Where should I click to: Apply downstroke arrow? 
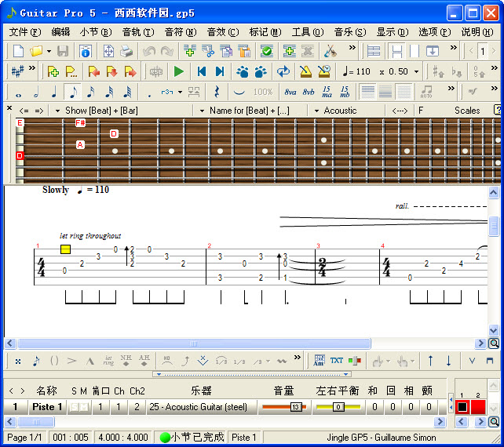[x=448, y=361]
